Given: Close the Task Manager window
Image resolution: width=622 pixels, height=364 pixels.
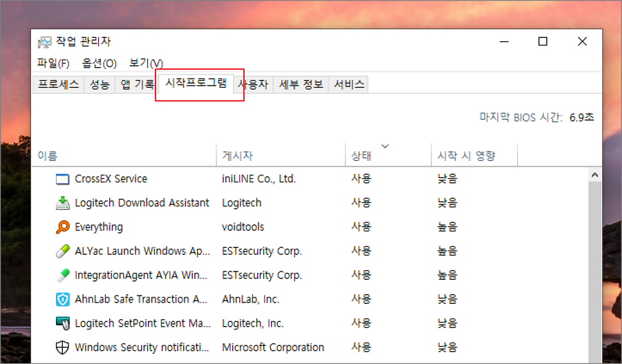Looking at the screenshot, I should point(582,41).
